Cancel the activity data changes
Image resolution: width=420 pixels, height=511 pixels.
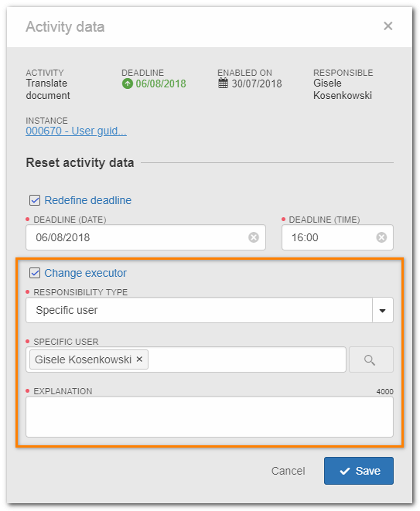(x=288, y=471)
